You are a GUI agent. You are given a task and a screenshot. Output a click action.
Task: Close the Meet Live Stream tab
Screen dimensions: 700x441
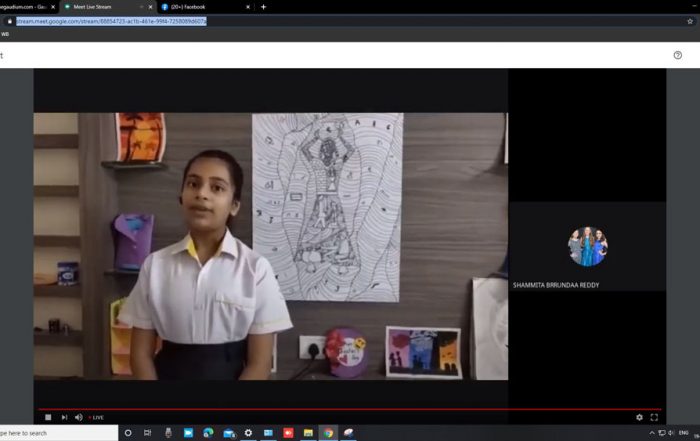coord(150,7)
